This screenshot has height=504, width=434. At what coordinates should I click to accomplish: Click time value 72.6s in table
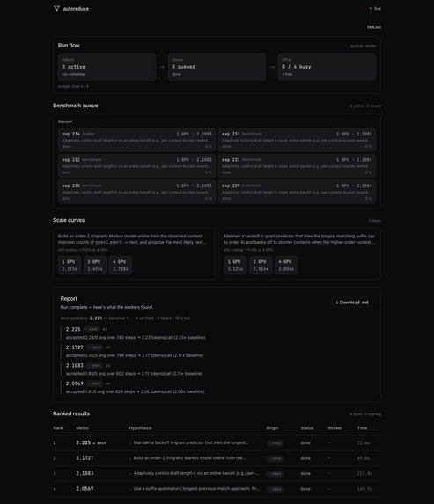[x=364, y=443]
